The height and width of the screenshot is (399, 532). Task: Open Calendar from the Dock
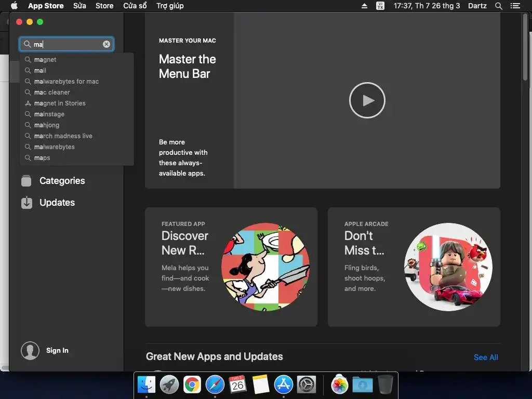click(x=237, y=385)
